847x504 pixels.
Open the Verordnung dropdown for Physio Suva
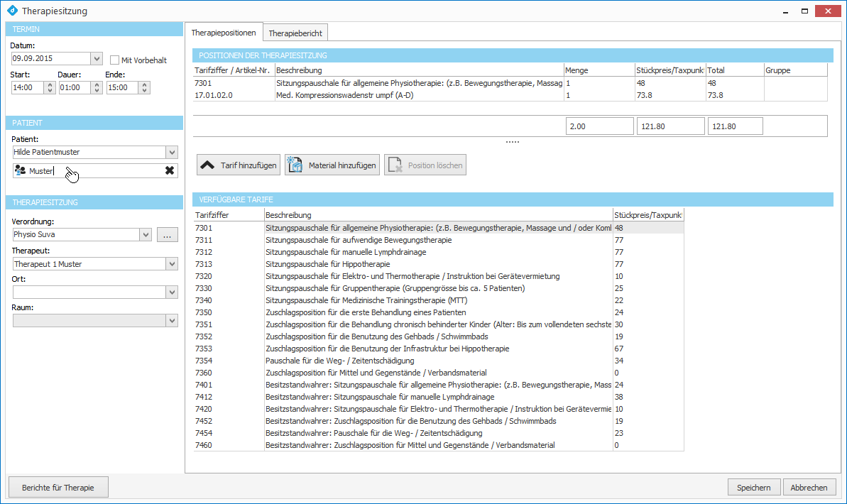(x=146, y=235)
